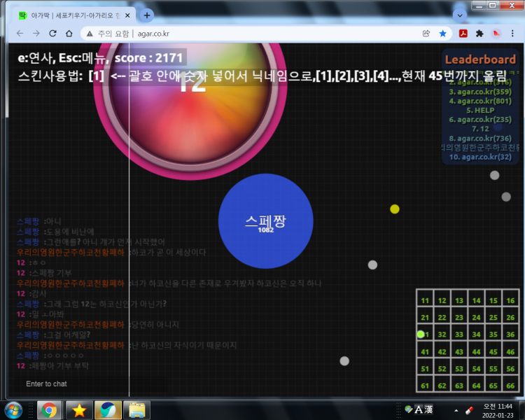Open the whale browser taskbar icon
Screen dimensions: 525x420
[x=108, y=410]
